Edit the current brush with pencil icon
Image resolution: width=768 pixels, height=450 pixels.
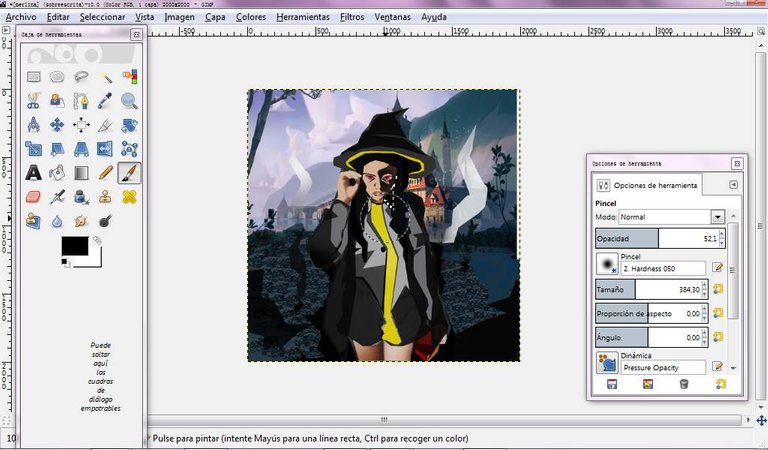click(718, 267)
